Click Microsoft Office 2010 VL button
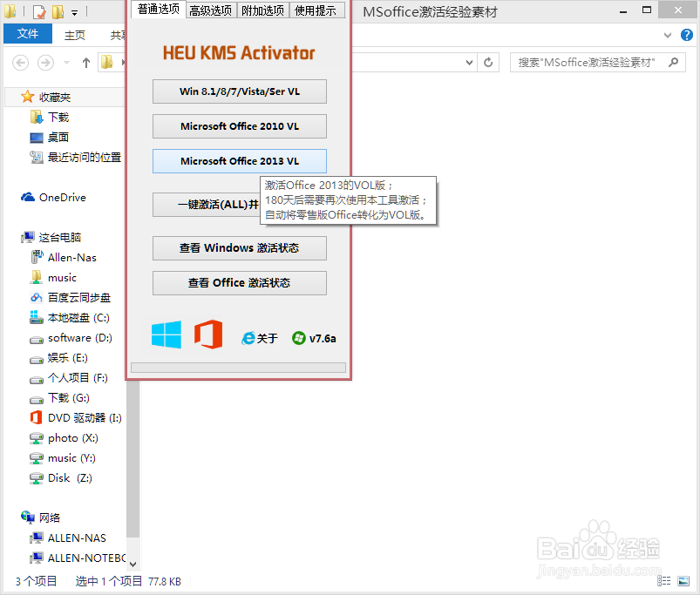Image resolution: width=700 pixels, height=595 pixels. [x=239, y=126]
